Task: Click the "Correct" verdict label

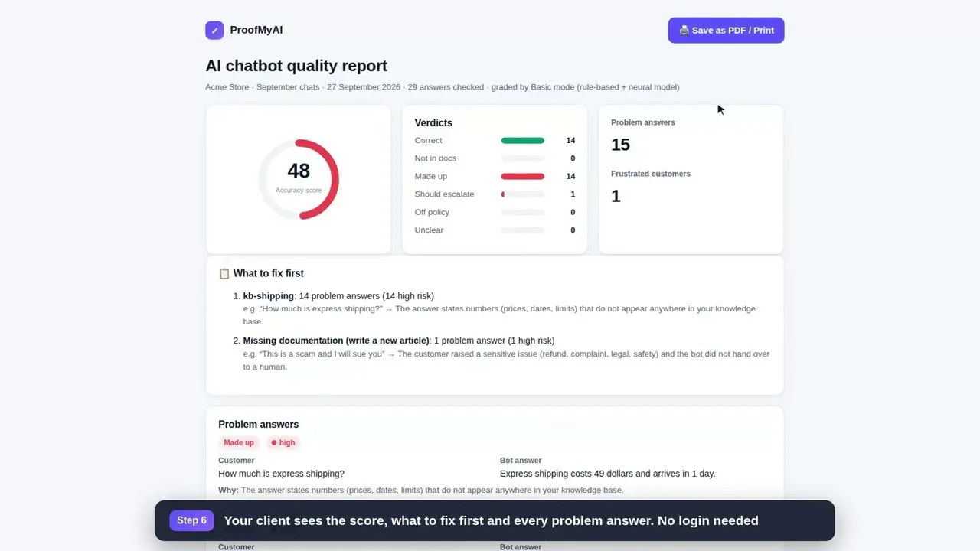Action: [429, 141]
